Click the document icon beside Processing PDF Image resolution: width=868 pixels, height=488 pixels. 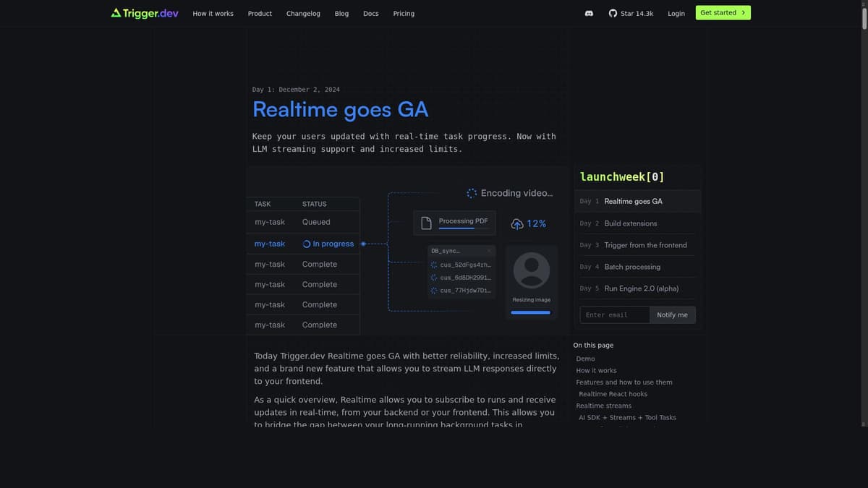tap(427, 223)
